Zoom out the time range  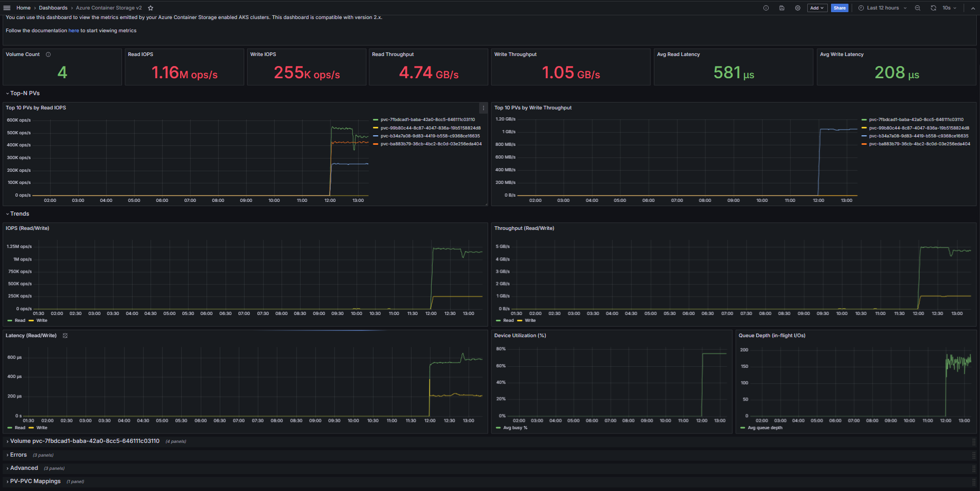click(918, 8)
